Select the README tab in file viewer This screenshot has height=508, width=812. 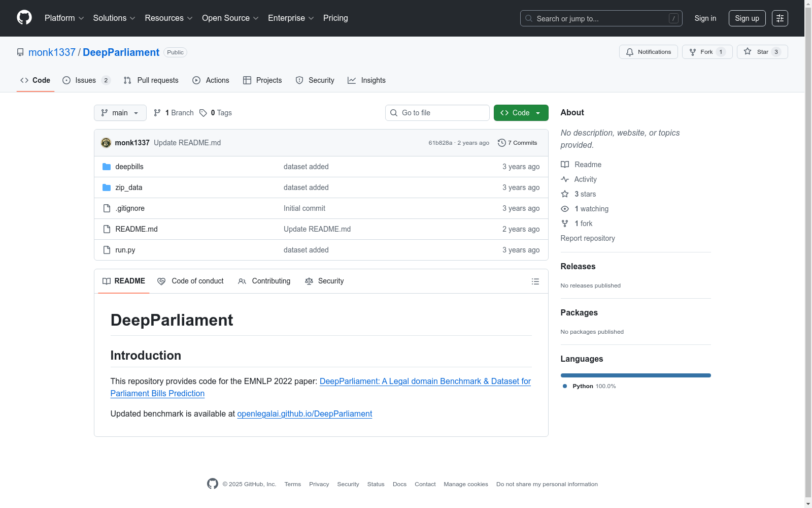click(x=124, y=281)
